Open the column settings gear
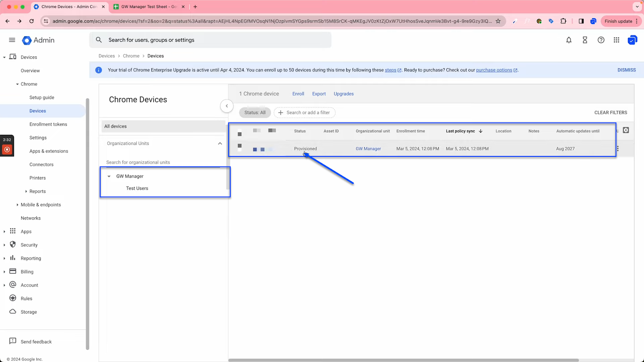The height and width of the screenshot is (362, 644). [x=626, y=130]
